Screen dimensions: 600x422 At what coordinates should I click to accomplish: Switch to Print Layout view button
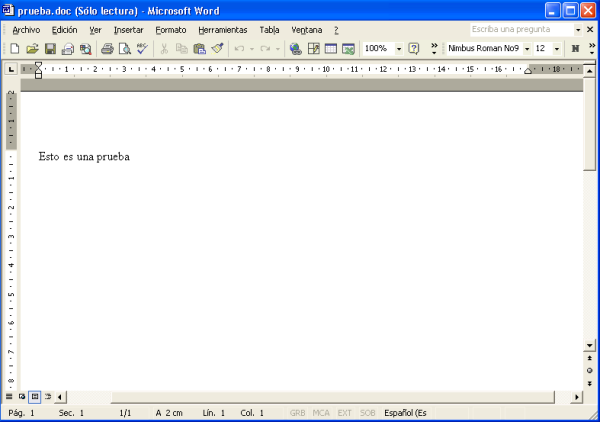tap(34, 397)
